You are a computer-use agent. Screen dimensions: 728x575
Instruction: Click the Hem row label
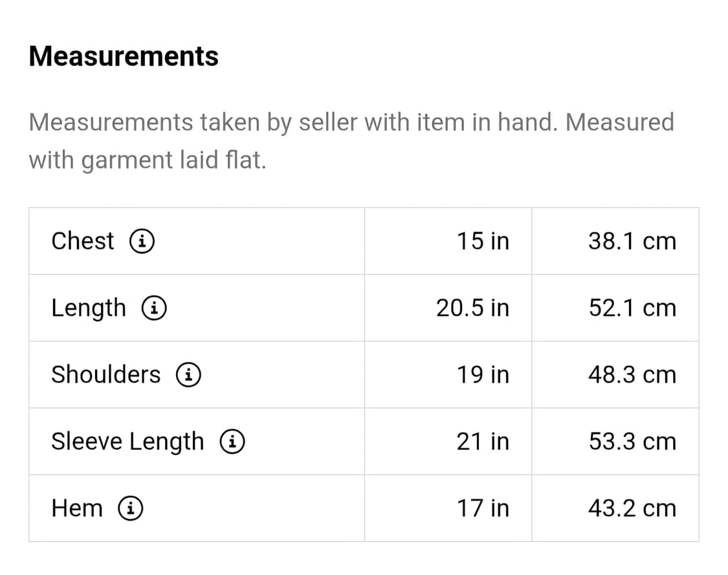(x=77, y=508)
